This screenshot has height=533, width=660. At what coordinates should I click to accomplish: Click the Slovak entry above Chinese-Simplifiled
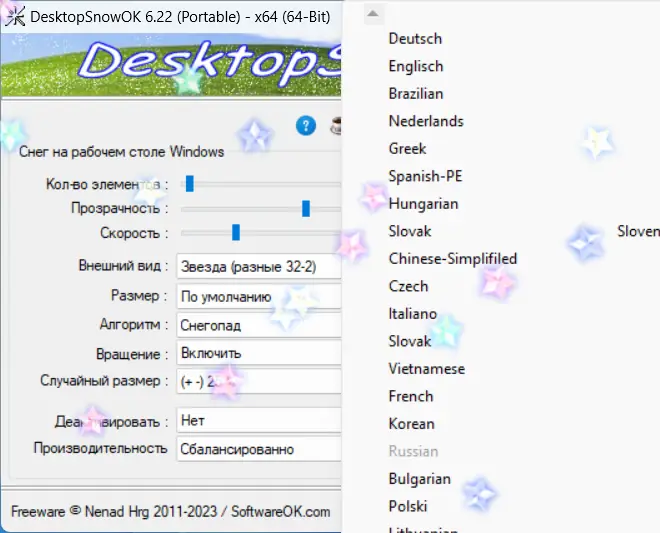[x=410, y=231]
